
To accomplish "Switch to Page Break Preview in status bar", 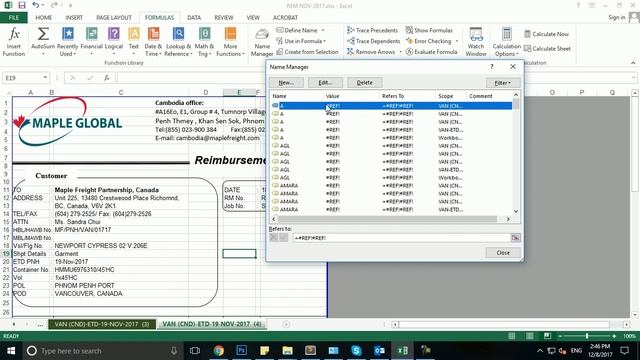I will [x=547, y=336].
